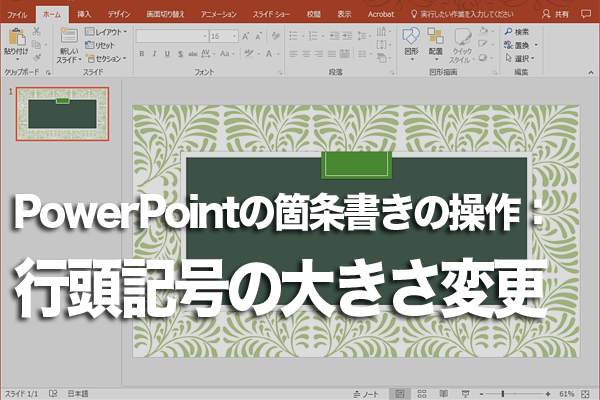
Task: Switch to Reading View icon
Action: point(443,394)
